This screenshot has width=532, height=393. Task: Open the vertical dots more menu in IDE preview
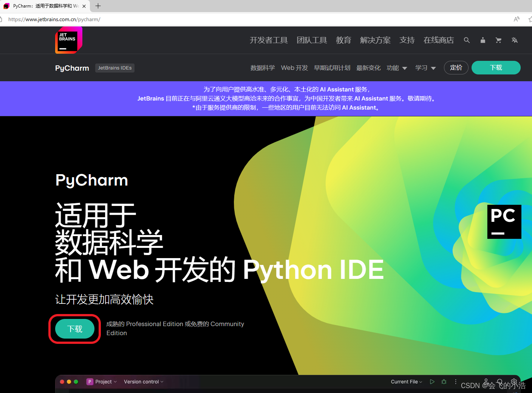point(456,382)
